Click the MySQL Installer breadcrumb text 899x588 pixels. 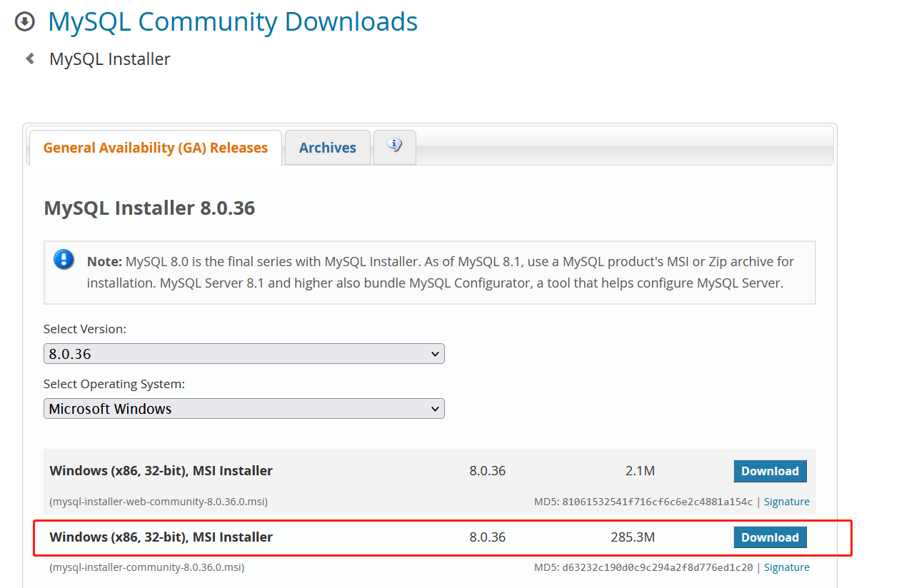point(110,59)
